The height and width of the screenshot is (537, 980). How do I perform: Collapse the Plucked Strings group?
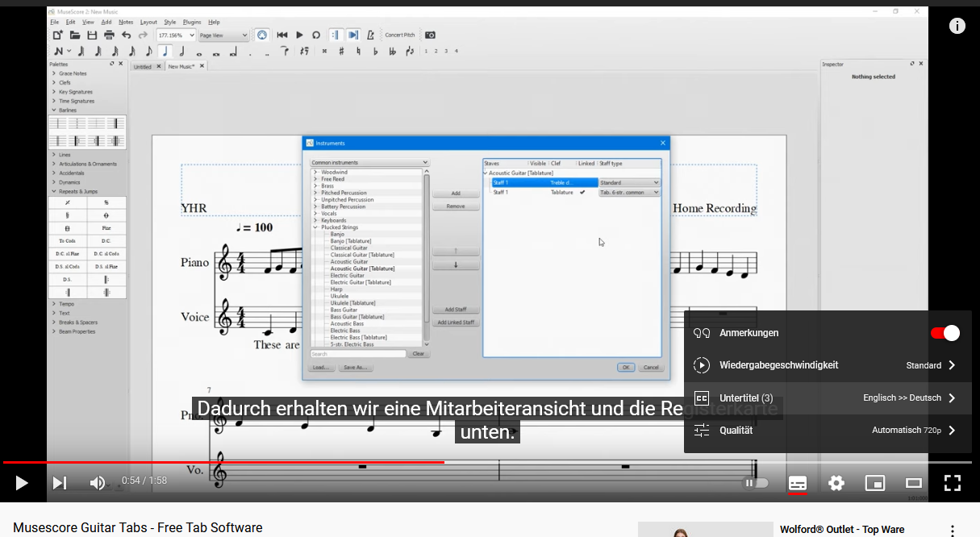click(315, 227)
